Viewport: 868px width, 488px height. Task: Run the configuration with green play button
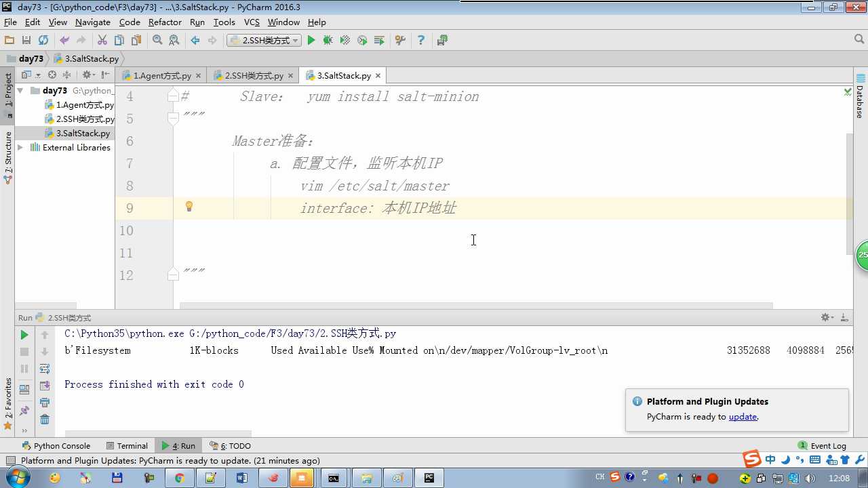pyautogui.click(x=311, y=41)
